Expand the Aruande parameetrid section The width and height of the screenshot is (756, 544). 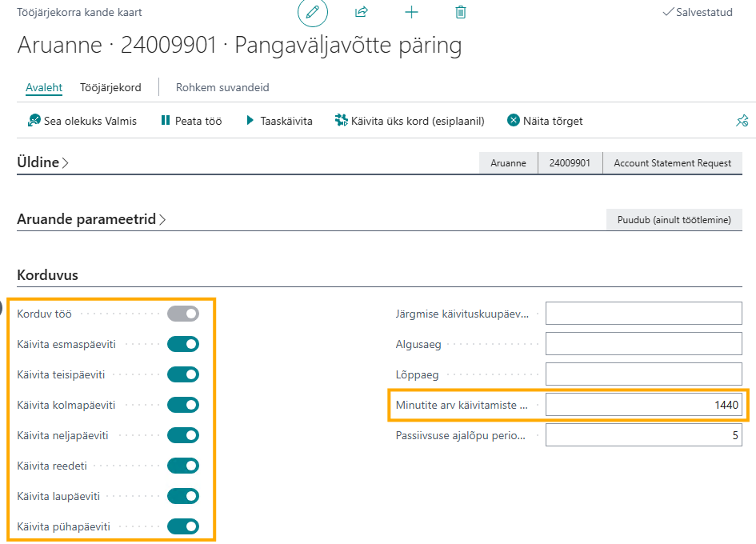click(x=92, y=219)
